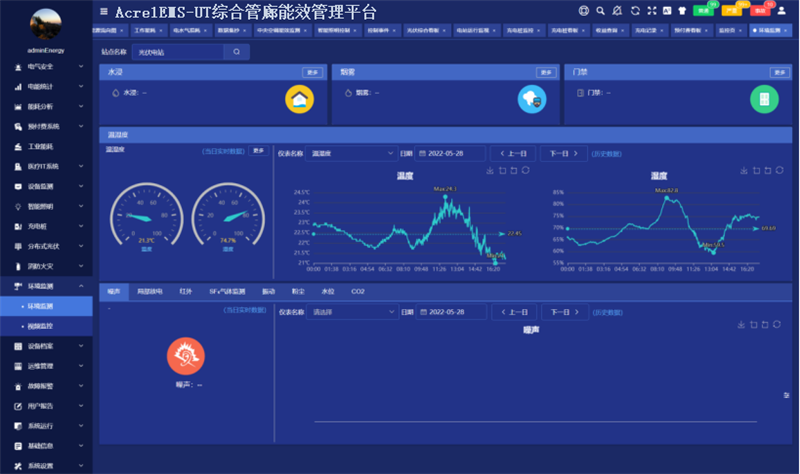Click the magnifier search icon in top bar
The image size is (800, 474).
[x=600, y=11]
